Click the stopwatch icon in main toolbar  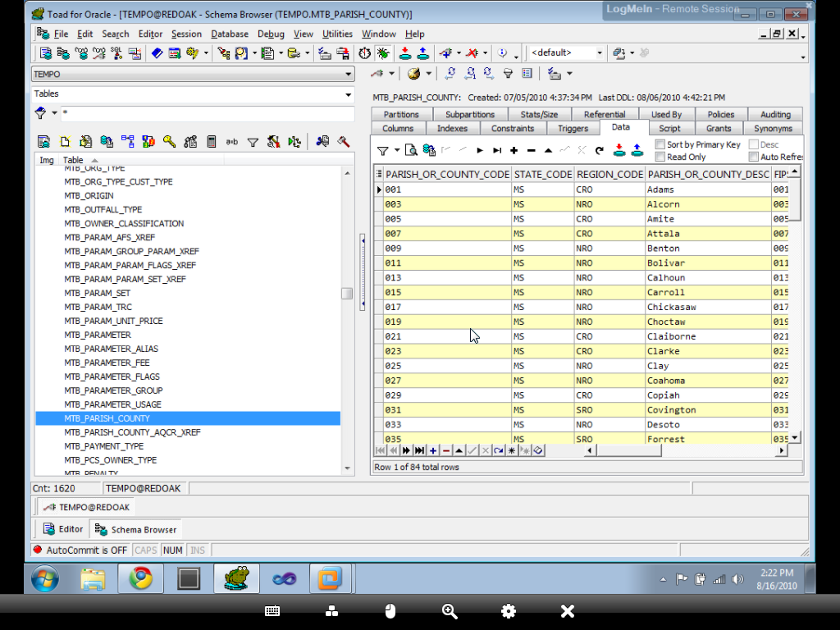[364, 53]
